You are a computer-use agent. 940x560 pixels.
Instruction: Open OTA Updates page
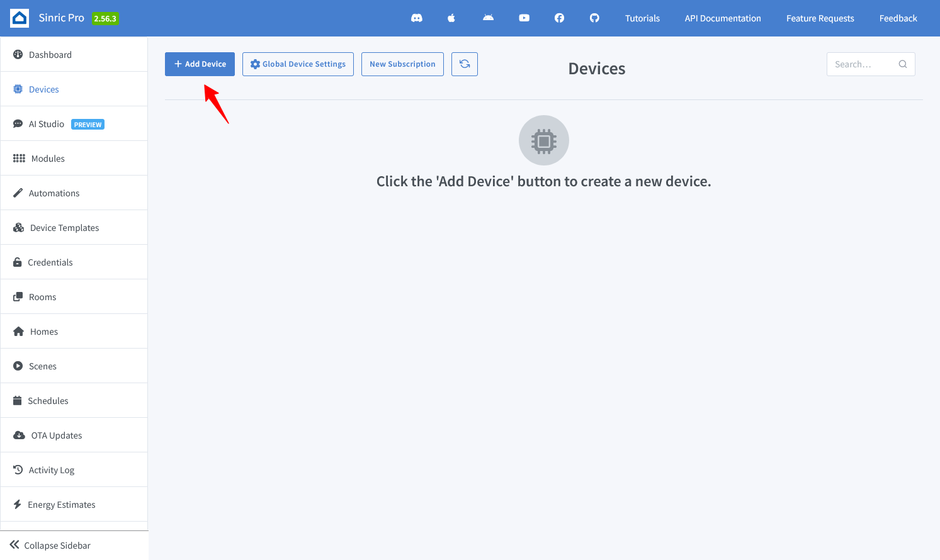[74, 435]
